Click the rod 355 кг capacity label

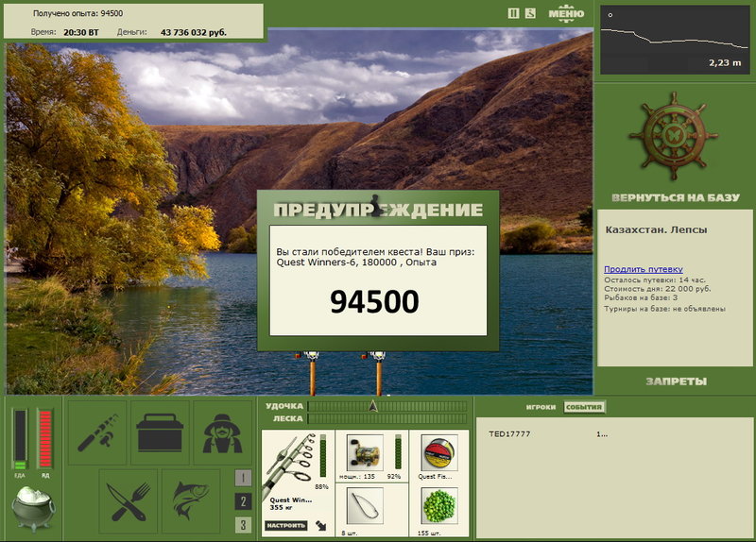point(282,508)
